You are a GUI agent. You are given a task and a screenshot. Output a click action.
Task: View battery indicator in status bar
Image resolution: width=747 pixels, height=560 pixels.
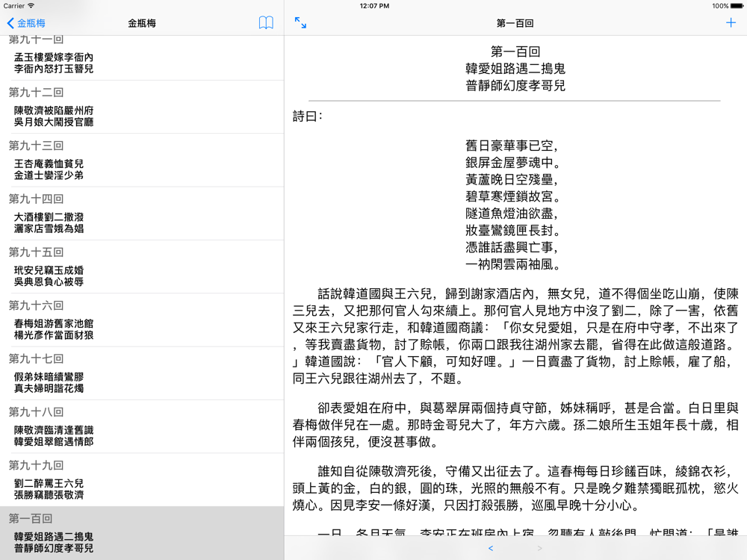[737, 6]
